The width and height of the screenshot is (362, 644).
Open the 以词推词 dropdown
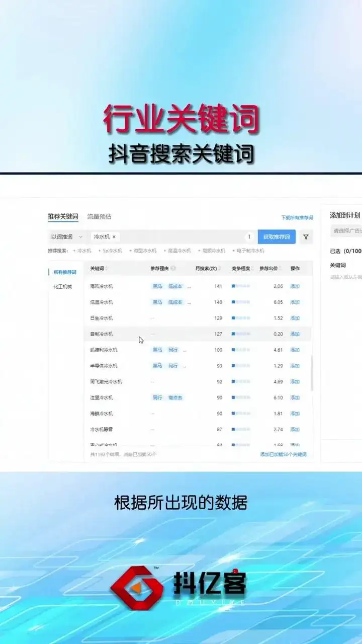pos(66,237)
